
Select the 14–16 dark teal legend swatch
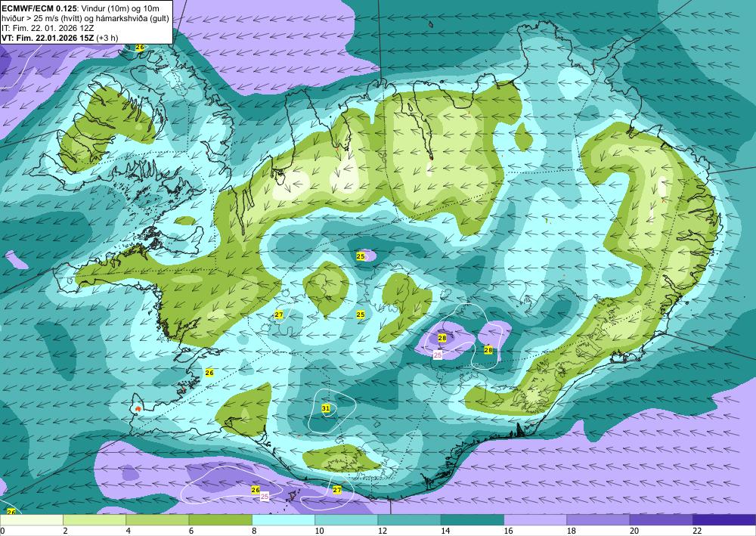coord(472,519)
